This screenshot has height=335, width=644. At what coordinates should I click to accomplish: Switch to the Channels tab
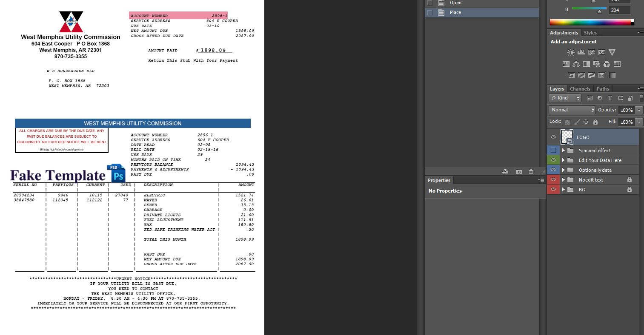(580, 89)
